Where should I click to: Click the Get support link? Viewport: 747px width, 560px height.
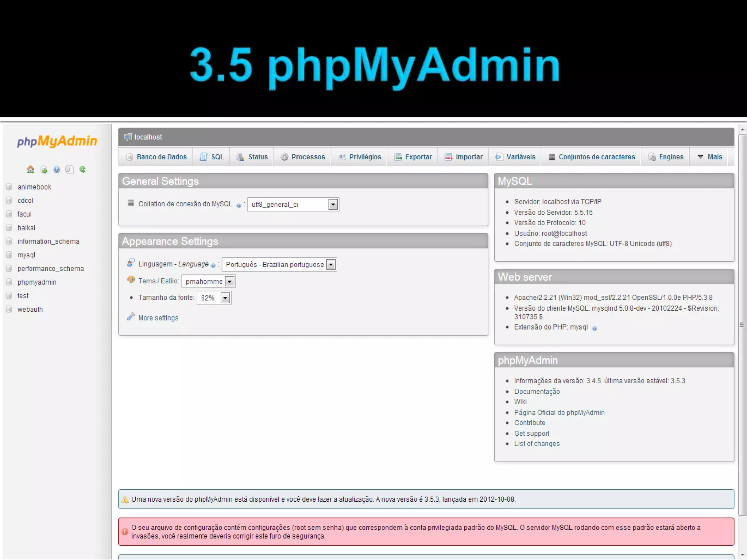(x=532, y=433)
